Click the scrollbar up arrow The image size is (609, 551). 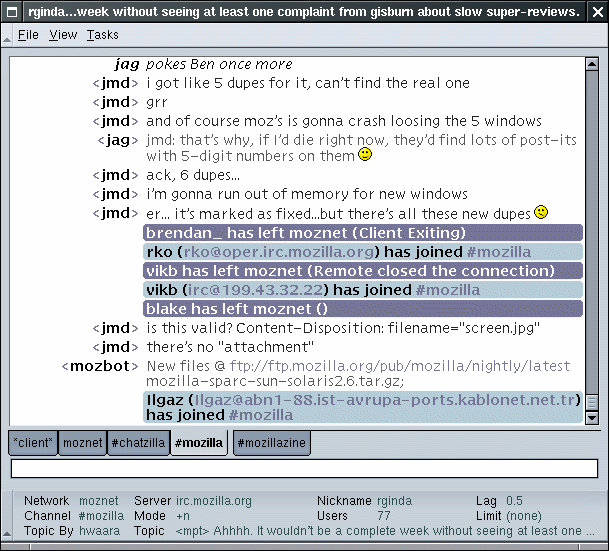(592, 64)
